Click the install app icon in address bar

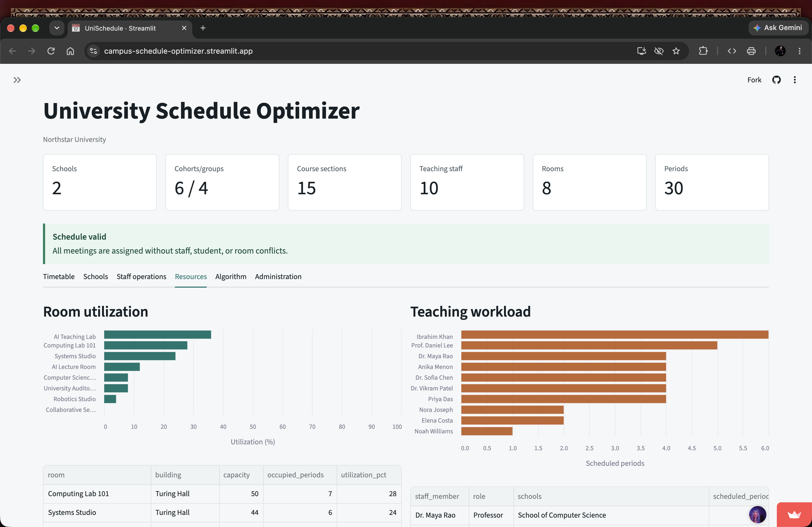pos(641,51)
